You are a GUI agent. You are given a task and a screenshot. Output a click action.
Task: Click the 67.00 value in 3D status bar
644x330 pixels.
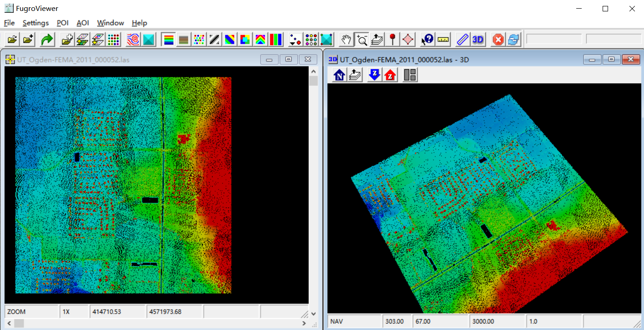[x=440, y=321]
